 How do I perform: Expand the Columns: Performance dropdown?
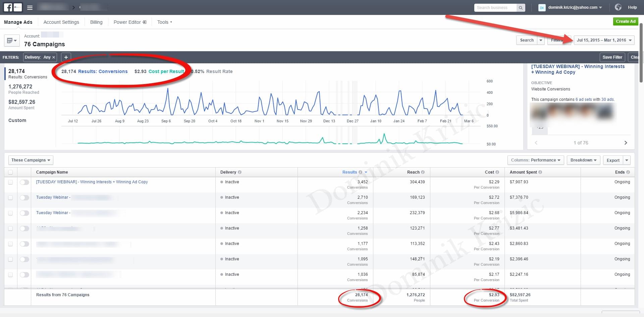pos(535,160)
